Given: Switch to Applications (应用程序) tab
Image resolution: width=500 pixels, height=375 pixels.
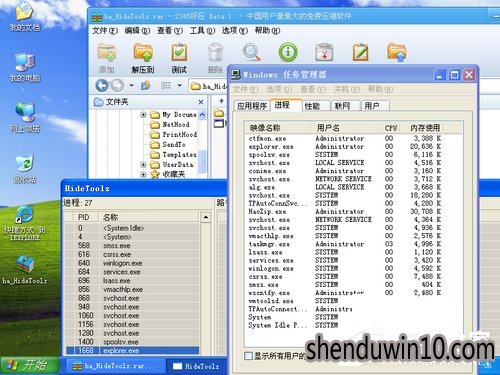Looking at the screenshot, I should pyautogui.click(x=252, y=106).
